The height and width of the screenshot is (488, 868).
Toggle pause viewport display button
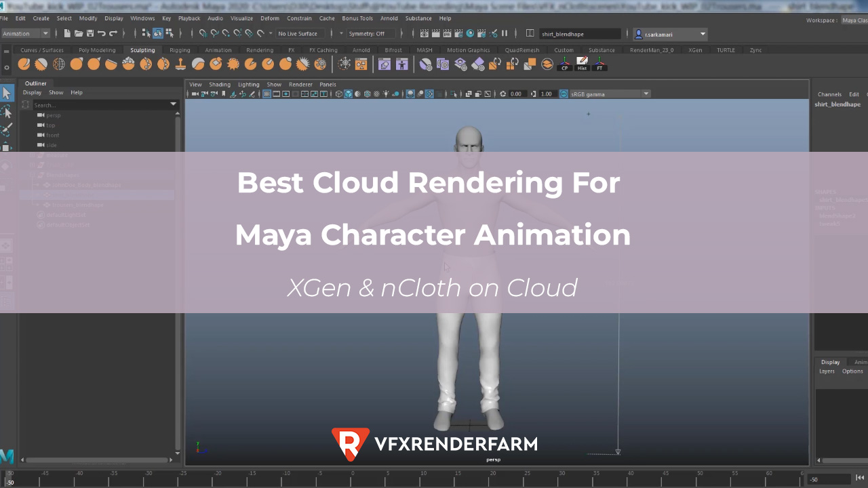pos(505,33)
